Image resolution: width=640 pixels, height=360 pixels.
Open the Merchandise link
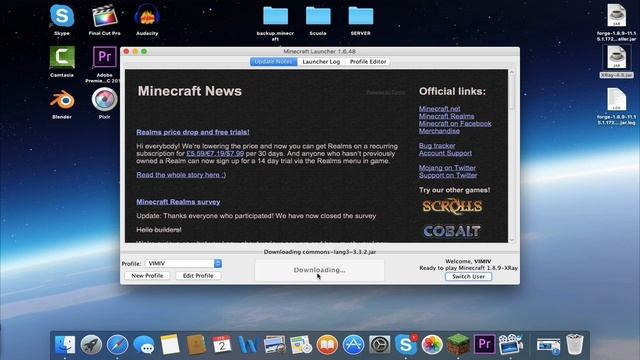[439, 131]
